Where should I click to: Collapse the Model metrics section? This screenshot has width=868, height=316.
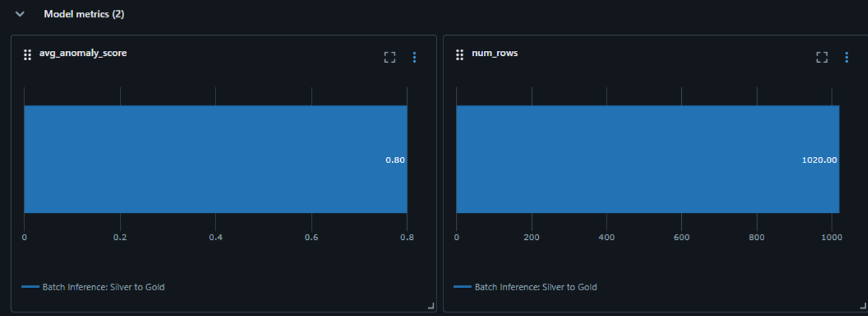coord(20,14)
